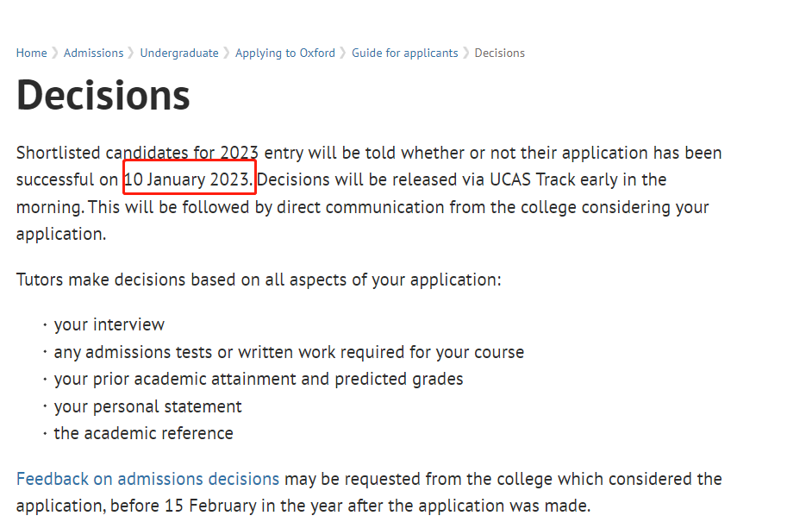Open the Applying to Oxford breadcrumb
812x522 pixels.
(284, 53)
